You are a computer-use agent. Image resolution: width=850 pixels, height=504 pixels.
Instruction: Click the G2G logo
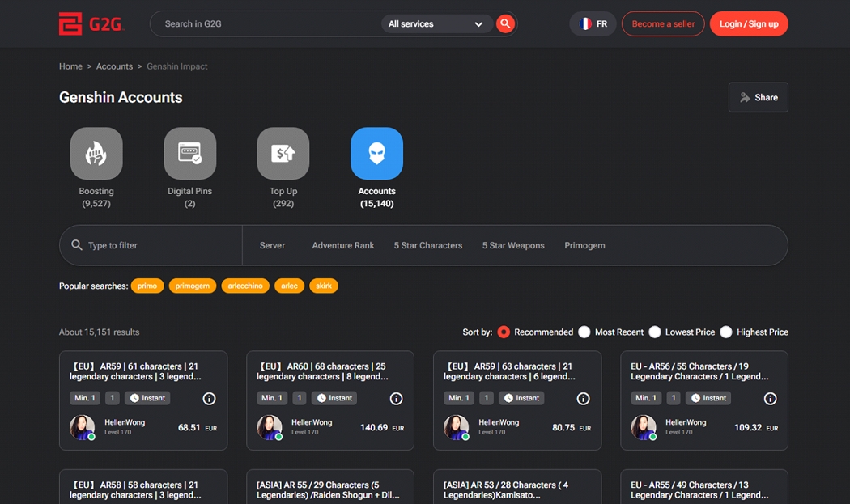point(91,23)
